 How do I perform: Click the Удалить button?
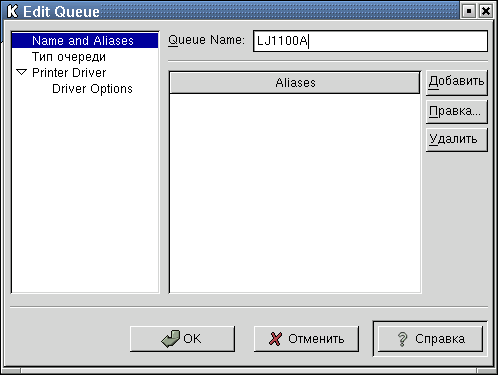coord(456,139)
